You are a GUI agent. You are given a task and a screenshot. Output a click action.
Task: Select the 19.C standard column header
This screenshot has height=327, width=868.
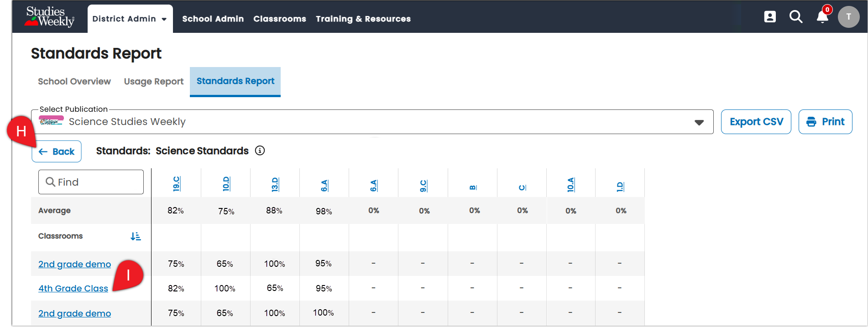(x=176, y=184)
